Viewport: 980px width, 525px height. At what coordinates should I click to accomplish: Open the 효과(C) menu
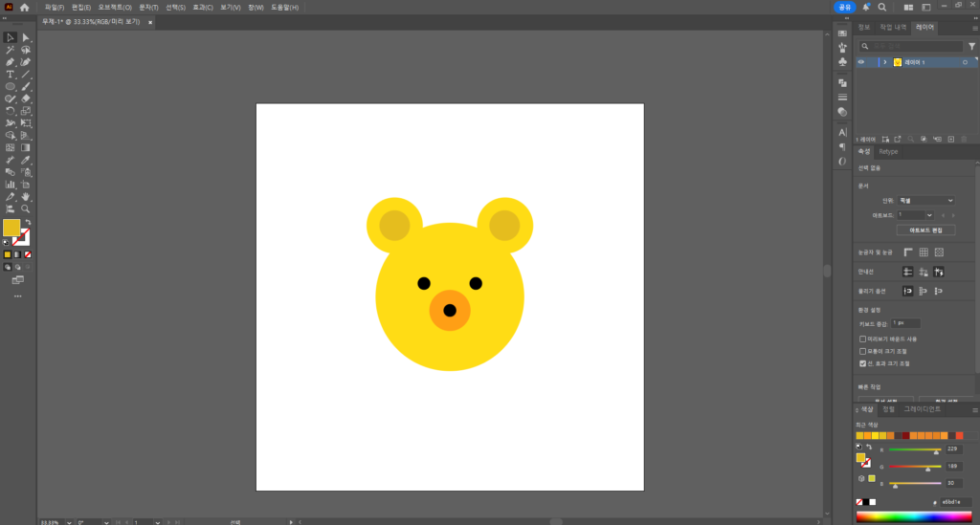(203, 7)
